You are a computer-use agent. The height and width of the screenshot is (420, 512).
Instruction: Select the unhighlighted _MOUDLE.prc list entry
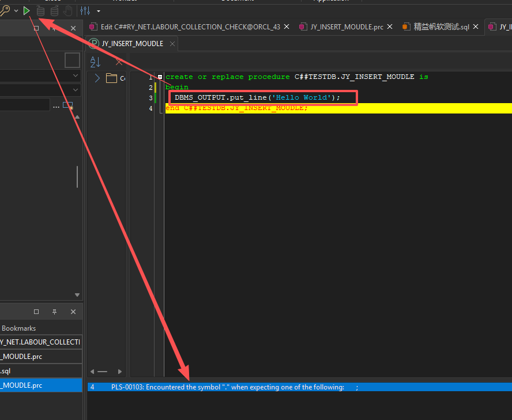(41, 357)
